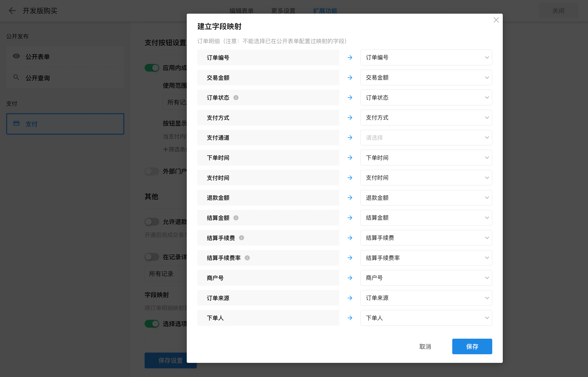Image resolution: width=588 pixels, height=377 pixels.
Task: Click info icon next to 结算手续费
Action: point(242,238)
